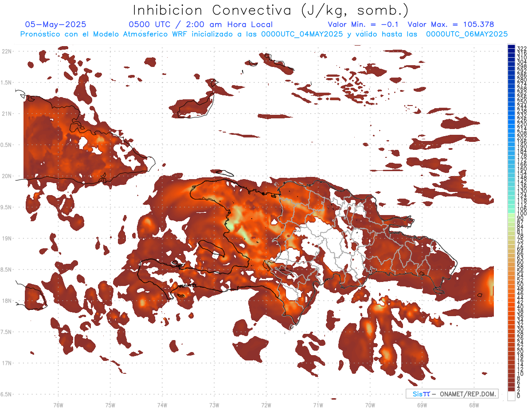532x411 pixels.
Task: Click the 21N latitude label
Action: pos(7,114)
